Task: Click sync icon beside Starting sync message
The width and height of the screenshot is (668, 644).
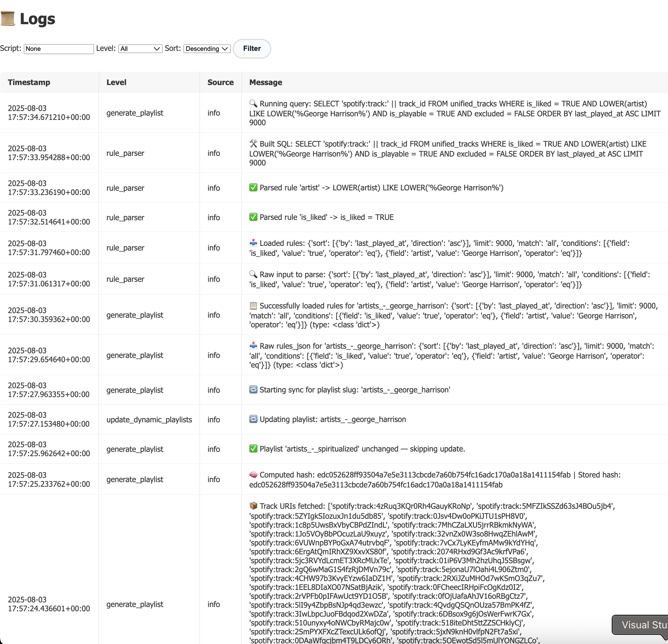Action: (x=253, y=390)
